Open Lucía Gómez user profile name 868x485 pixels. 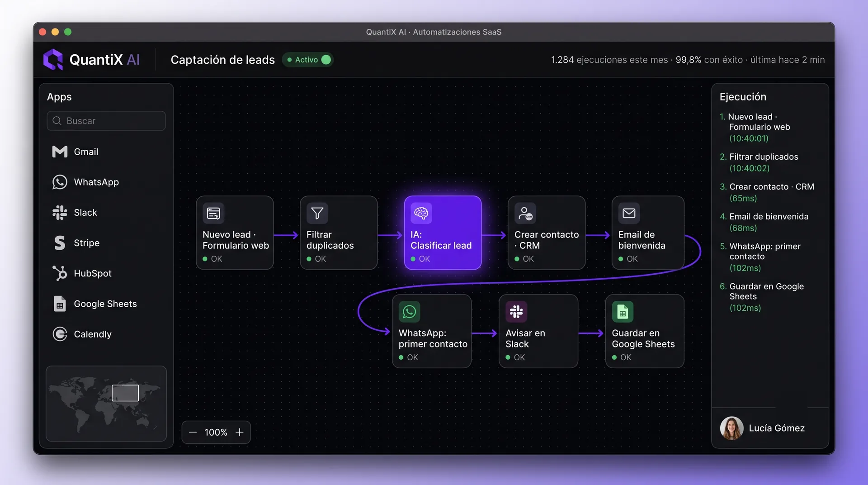coord(777,428)
